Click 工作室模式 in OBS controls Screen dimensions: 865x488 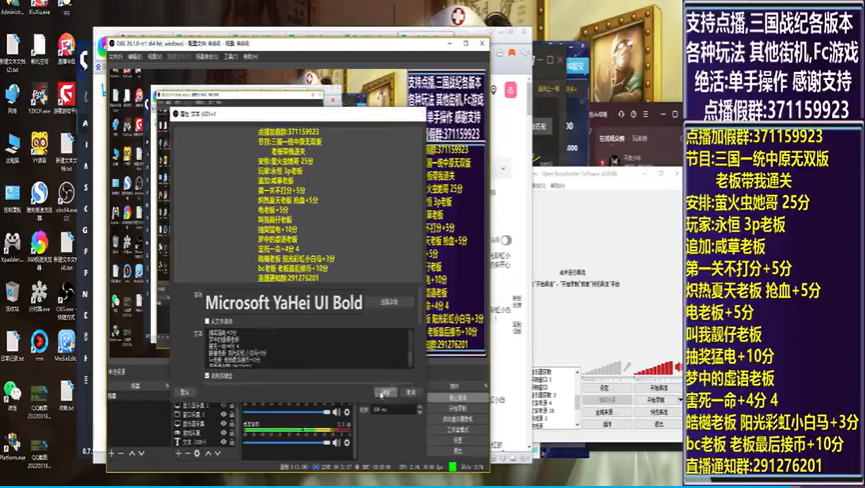(457, 429)
